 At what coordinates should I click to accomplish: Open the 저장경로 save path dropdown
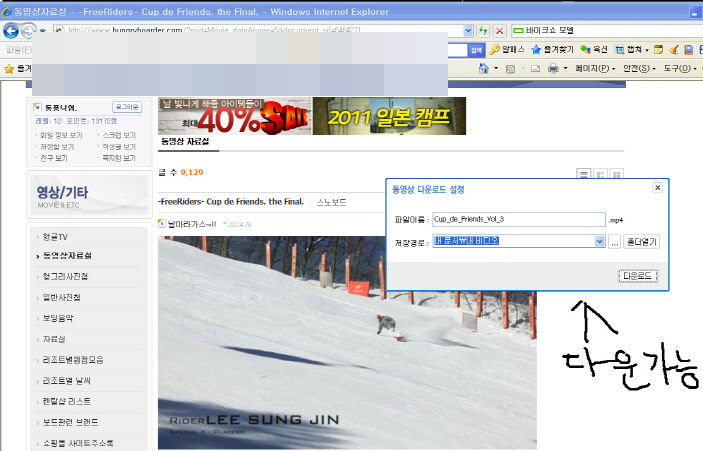pyautogui.click(x=600, y=241)
